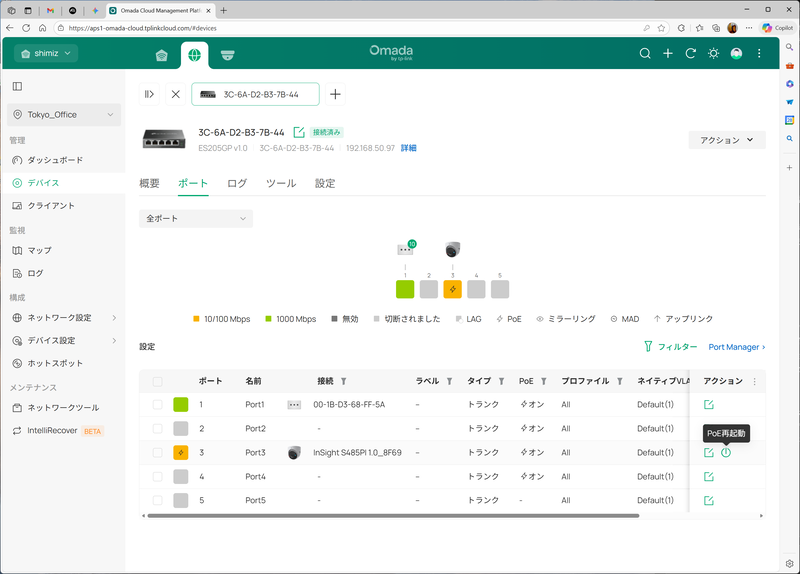This screenshot has width=800, height=574.
Task: Check the Port4 row checkbox
Action: [158, 477]
